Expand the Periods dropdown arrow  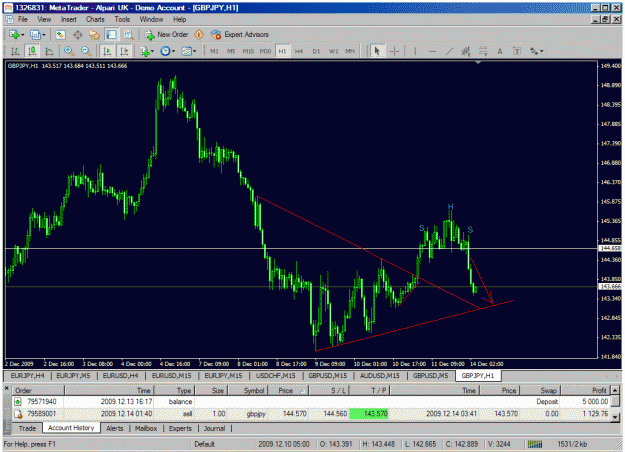(173, 51)
